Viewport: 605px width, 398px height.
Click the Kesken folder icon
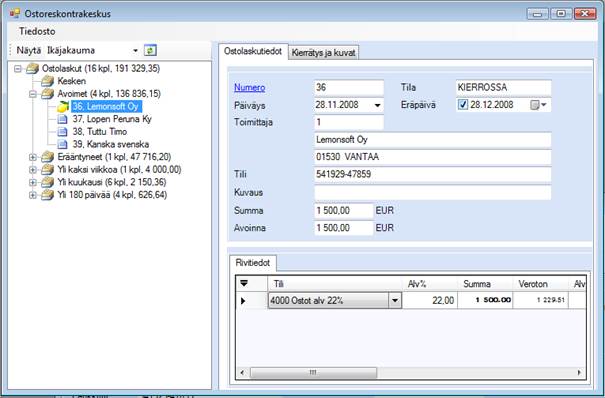[47, 81]
